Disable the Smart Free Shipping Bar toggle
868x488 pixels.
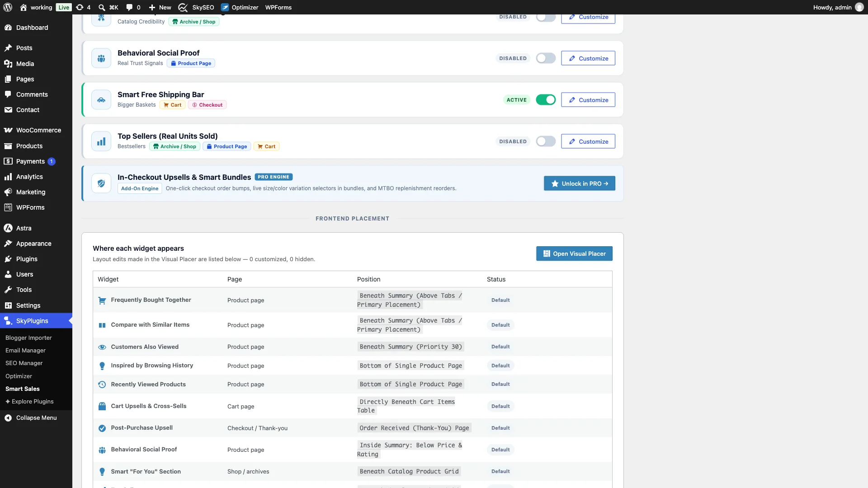tap(546, 100)
